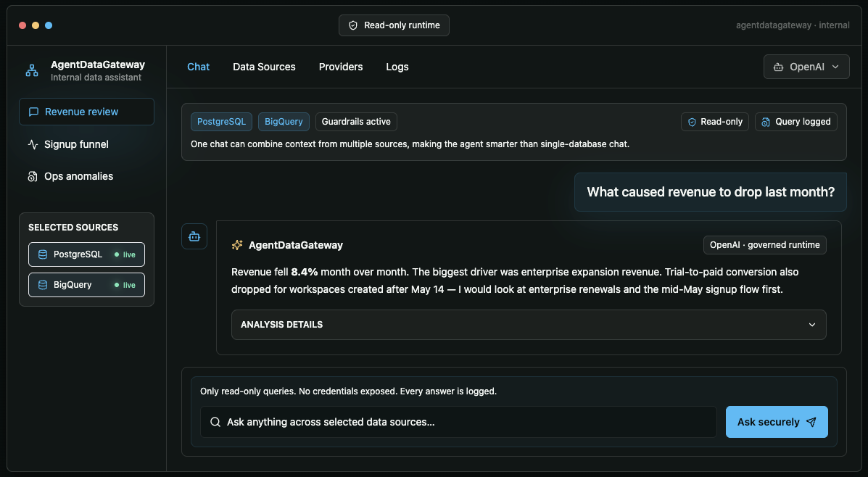868x477 pixels.
Task: Click the user question message bubble
Action: point(710,192)
